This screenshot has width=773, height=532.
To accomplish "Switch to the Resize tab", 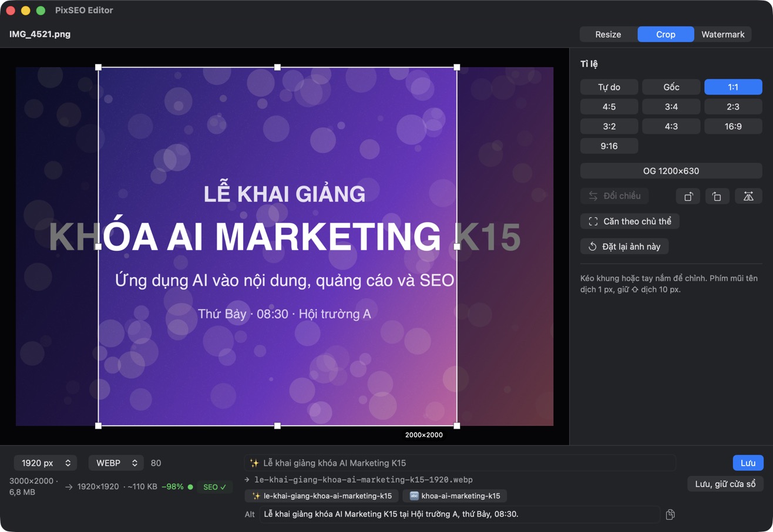I will coord(608,35).
